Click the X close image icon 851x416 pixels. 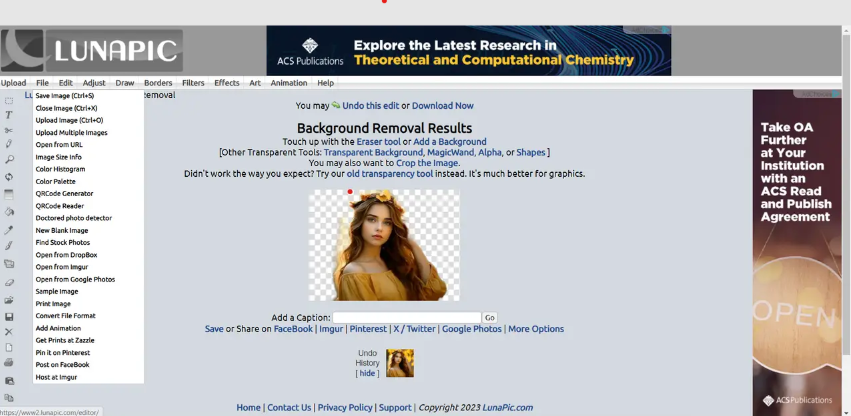pos(9,332)
